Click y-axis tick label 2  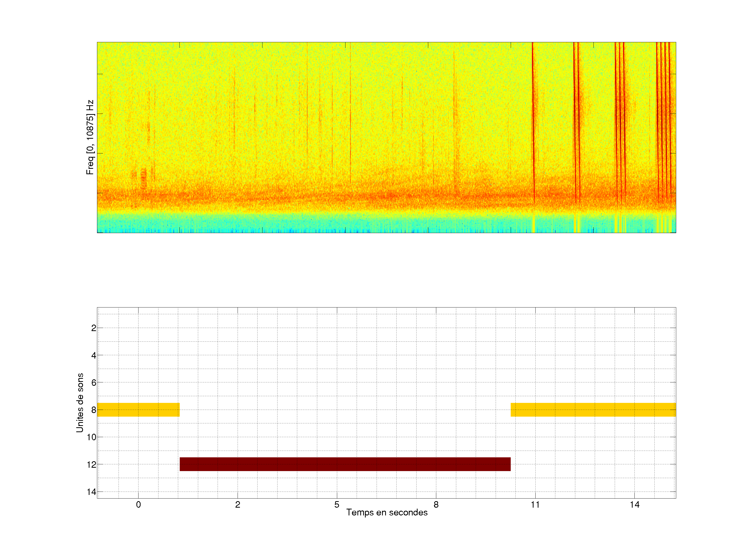point(94,328)
